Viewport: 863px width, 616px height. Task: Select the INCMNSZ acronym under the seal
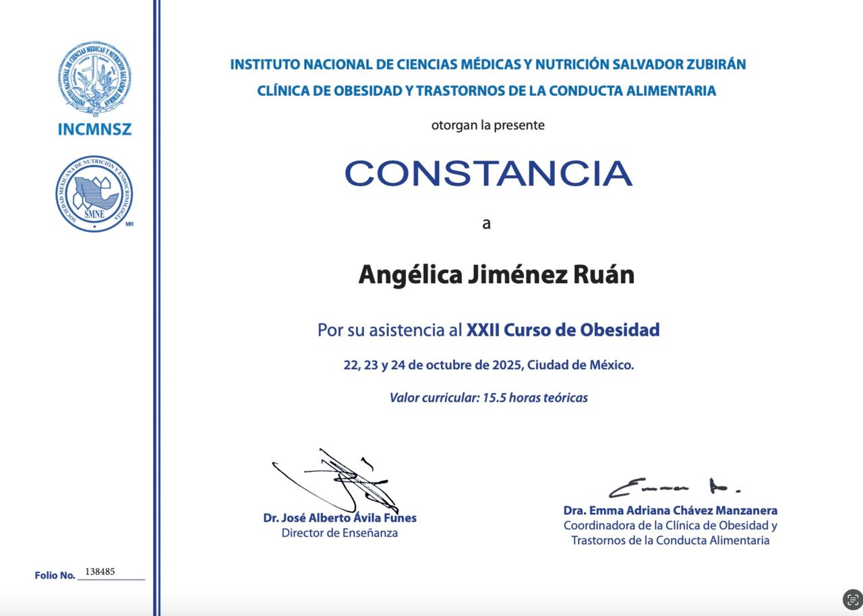coord(94,129)
